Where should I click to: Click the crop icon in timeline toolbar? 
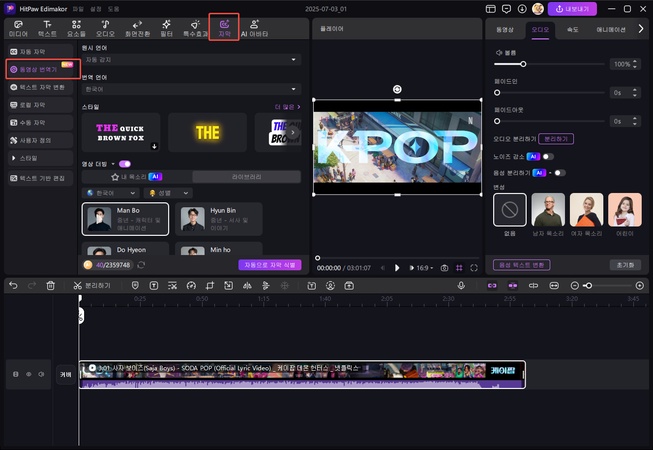click(210, 286)
